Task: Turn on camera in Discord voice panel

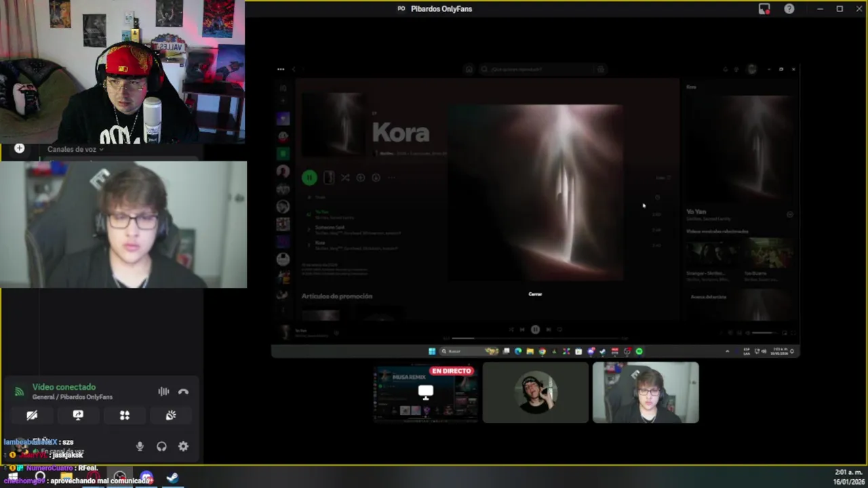Action: pyautogui.click(x=32, y=415)
